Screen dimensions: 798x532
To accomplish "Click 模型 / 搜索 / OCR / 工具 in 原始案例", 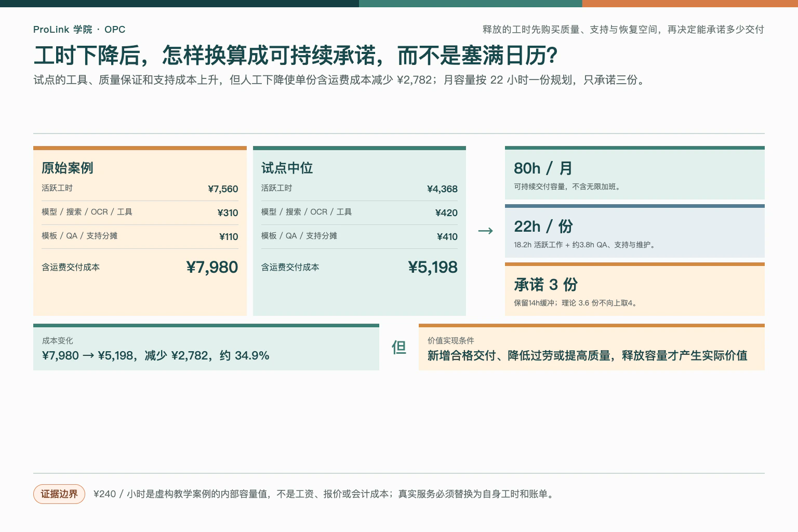I will 87,212.
